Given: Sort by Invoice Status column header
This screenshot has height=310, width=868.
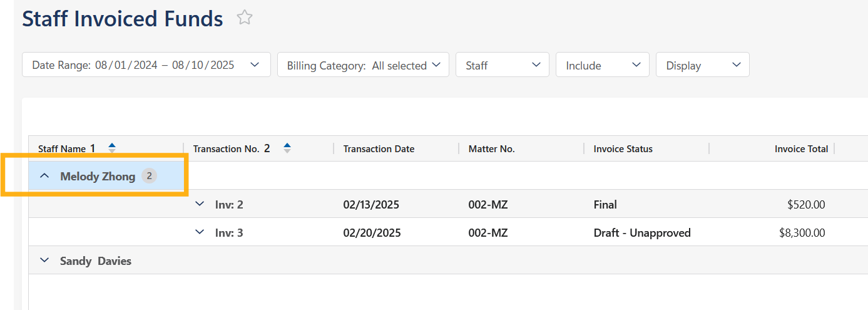Looking at the screenshot, I should click(x=623, y=149).
